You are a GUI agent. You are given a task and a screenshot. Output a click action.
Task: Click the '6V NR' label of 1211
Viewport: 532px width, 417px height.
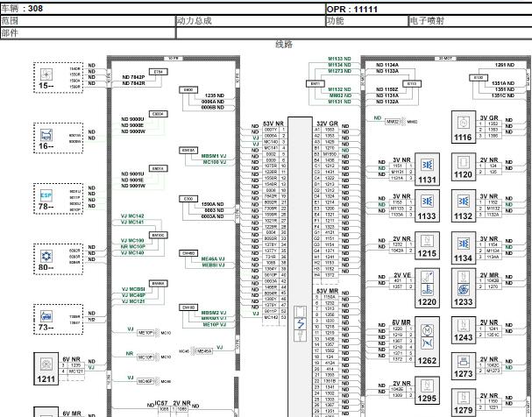click(71, 359)
